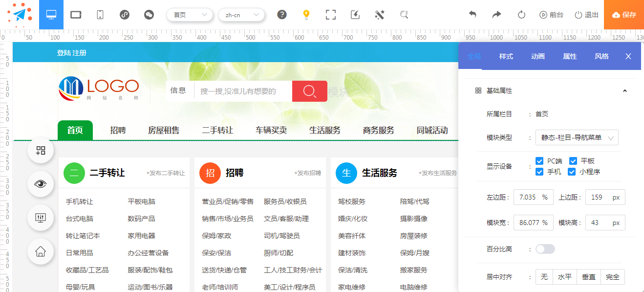Open the 模块类型 module type dropdown
Viewport: 644px width, 292px height.
tap(577, 137)
